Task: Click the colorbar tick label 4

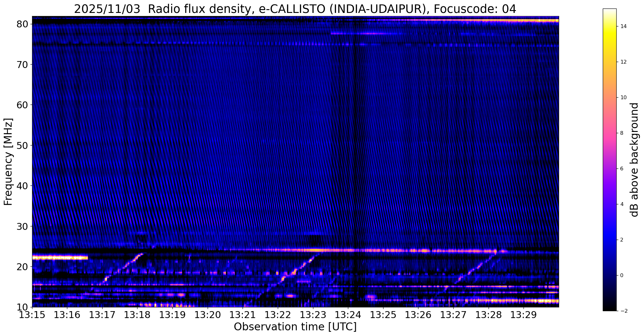Action: 622,204
